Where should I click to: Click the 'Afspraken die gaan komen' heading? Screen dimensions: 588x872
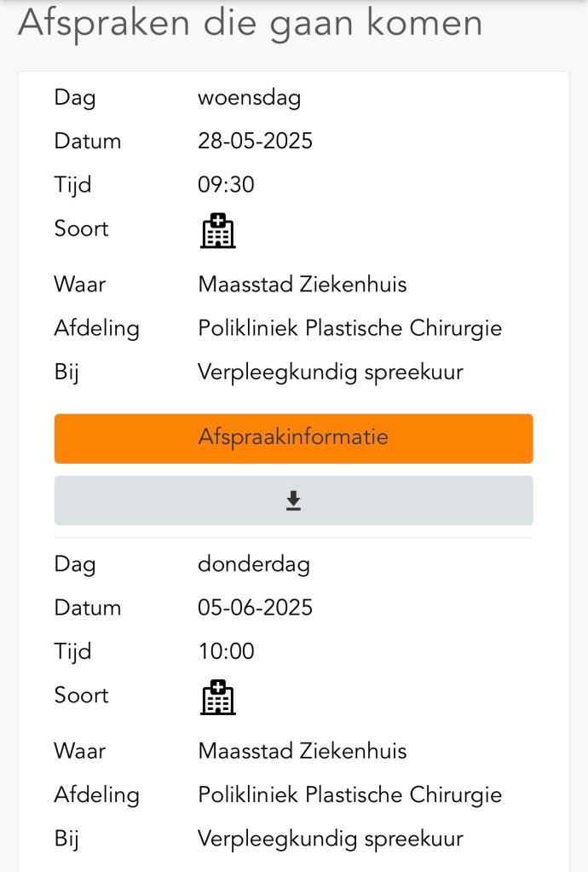[x=250, y=23]
